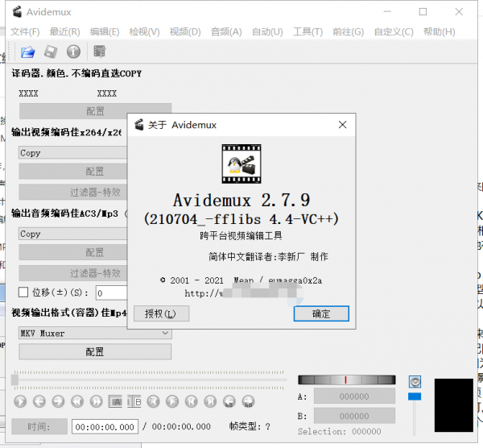
Task: Step back one frame with left arrow button
Action: (39, 401)
